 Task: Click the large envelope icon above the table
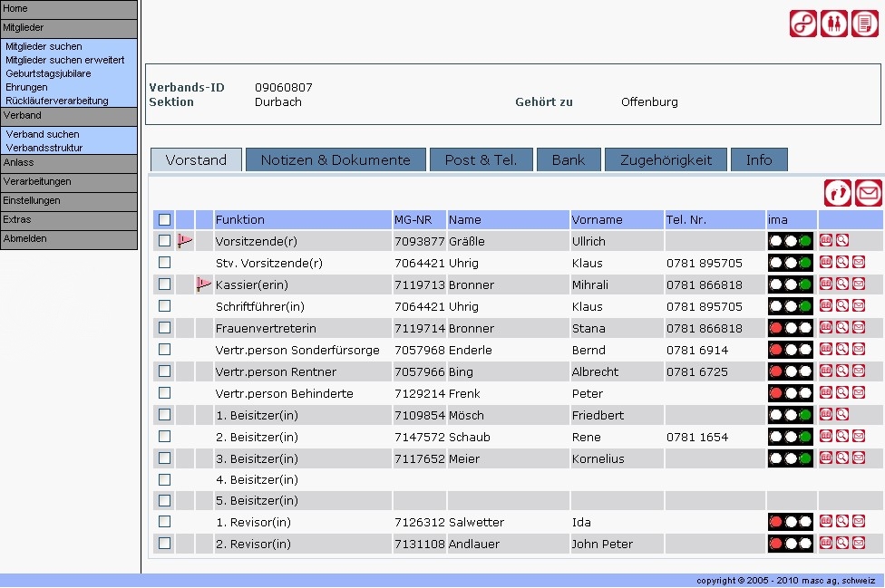(x=869, y=193)
